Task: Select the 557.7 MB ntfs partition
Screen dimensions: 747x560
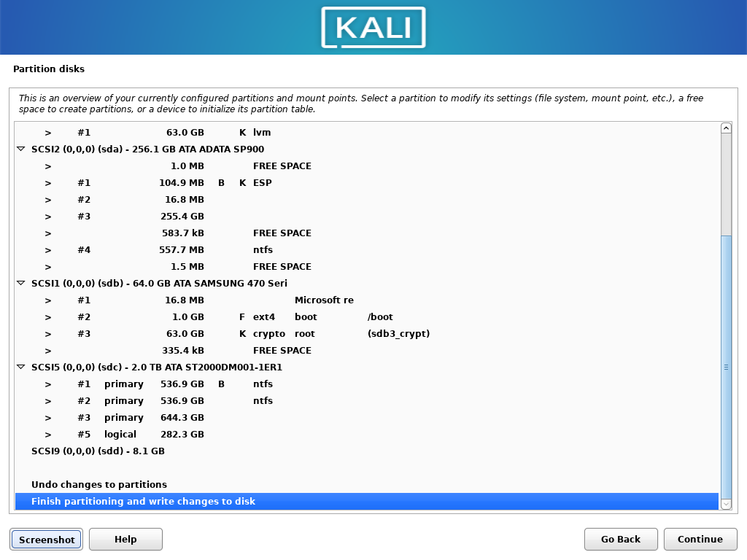Action: click(367, 249)
